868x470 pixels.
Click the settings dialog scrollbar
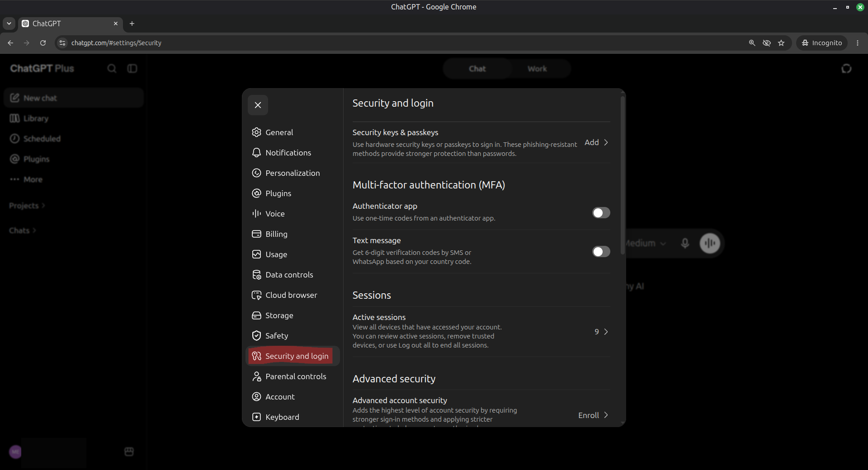click(623, 175)
